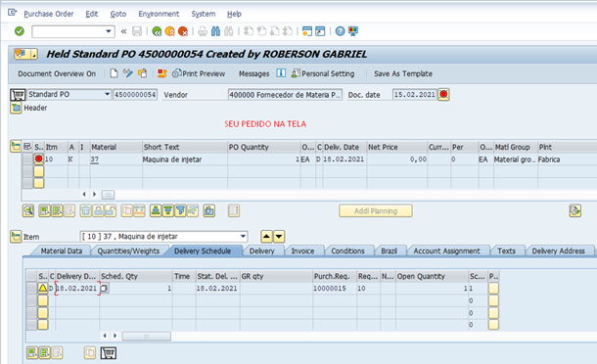Image resolution: width=597 pixels, height=364 pixels.
Task: Click the green checkmark Enter icon
Action: point(19,31)
